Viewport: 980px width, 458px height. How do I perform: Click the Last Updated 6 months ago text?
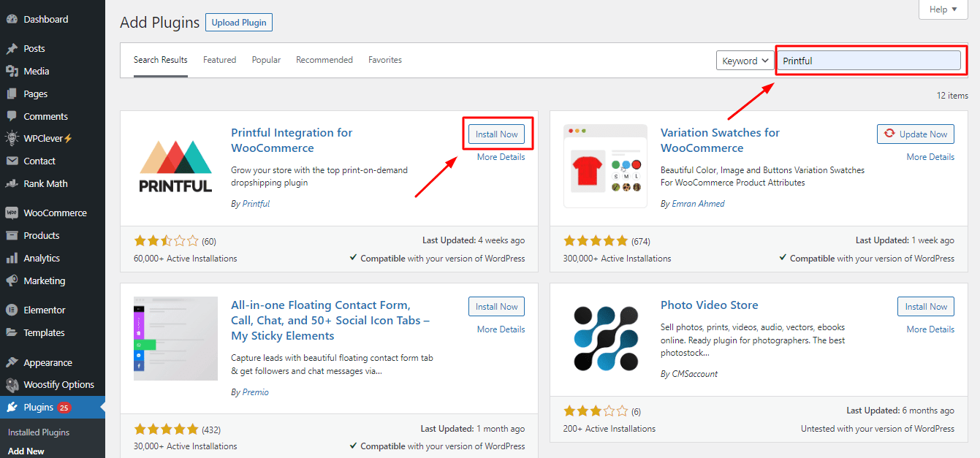[900, 411]
